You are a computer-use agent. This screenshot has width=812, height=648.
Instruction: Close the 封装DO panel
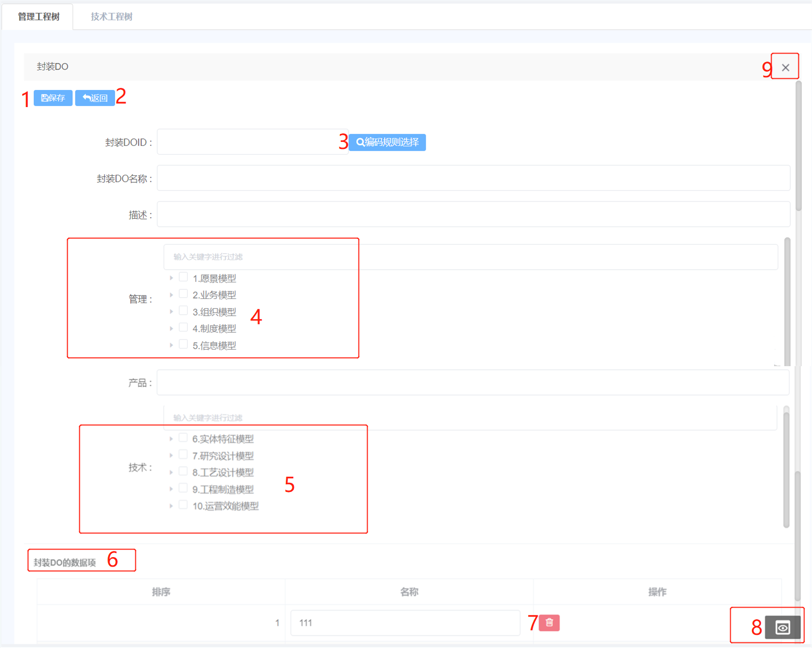(x=785, y=67)
